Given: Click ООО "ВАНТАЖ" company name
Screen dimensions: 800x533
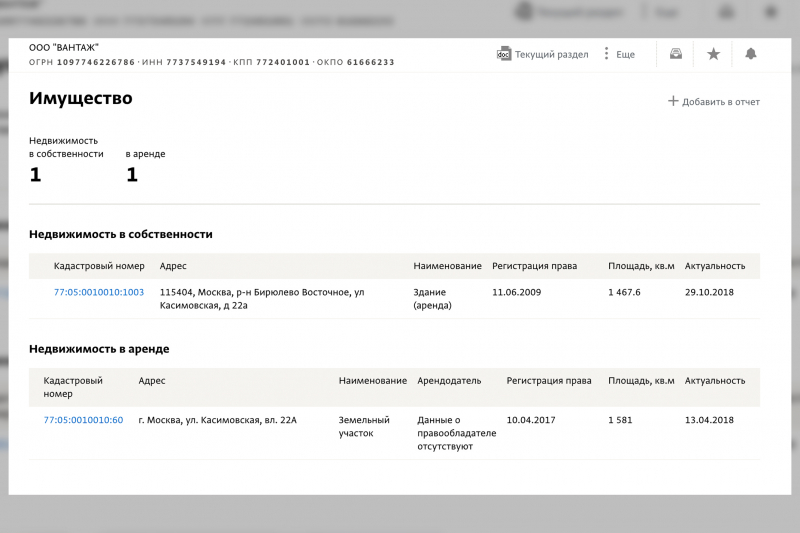Looking at the screenshot, I should pos(64,47).
